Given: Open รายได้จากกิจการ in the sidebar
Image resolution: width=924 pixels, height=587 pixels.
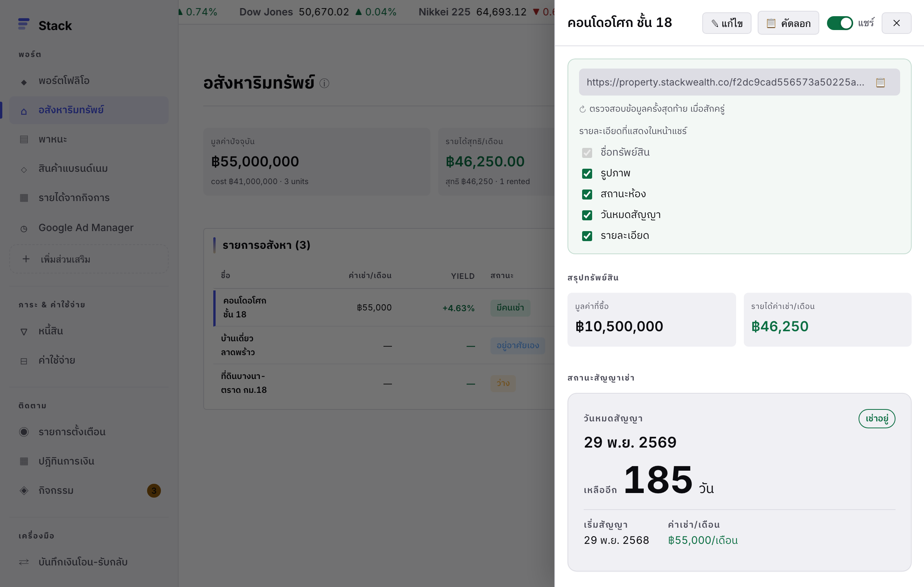Looking at the screenshot, I should 89,198.
